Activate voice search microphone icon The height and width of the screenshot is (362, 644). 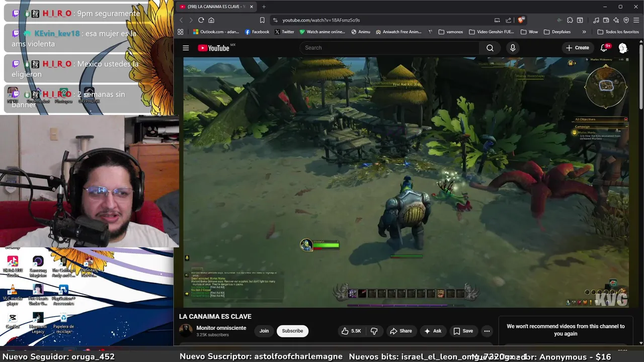point(513,48)
